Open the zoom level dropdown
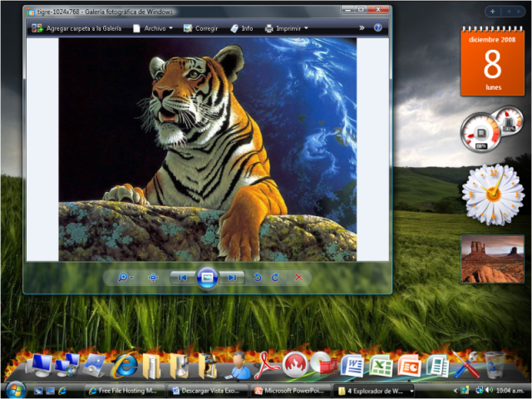The image size is (532, 399). [126, 277]
